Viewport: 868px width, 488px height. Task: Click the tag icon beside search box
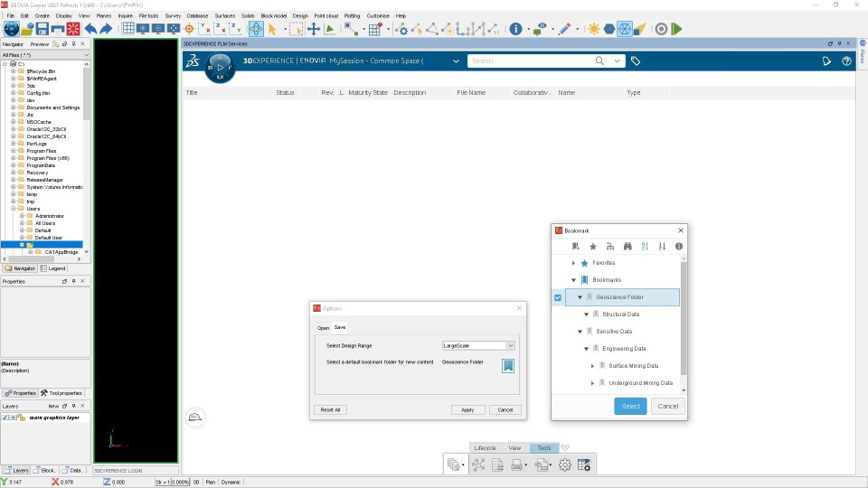point(636,61)
